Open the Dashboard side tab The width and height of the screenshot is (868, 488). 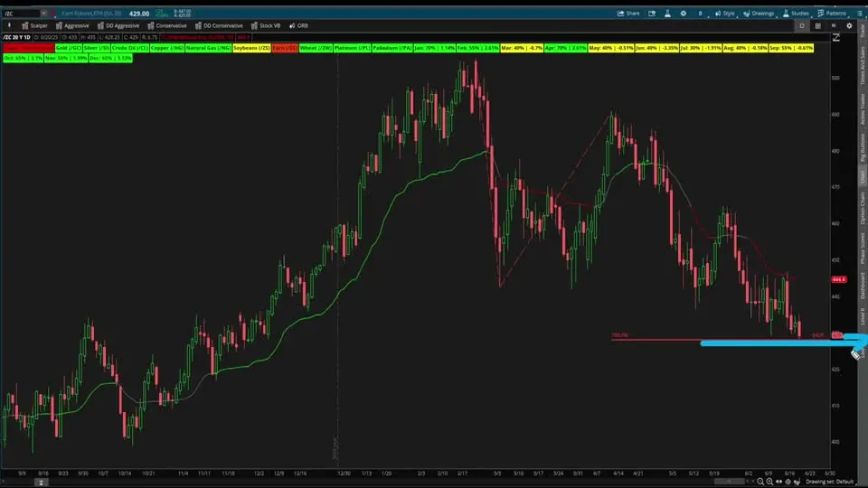pos(862,286)
